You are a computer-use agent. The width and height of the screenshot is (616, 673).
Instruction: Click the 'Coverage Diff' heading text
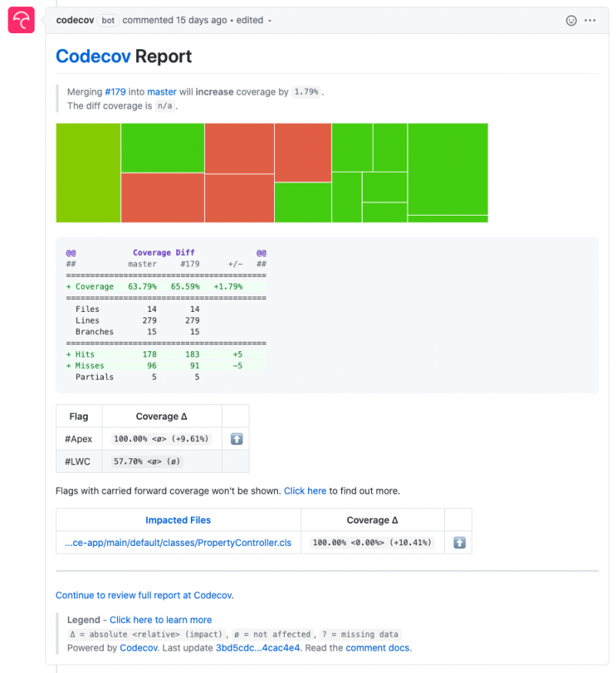coord(163,253)
